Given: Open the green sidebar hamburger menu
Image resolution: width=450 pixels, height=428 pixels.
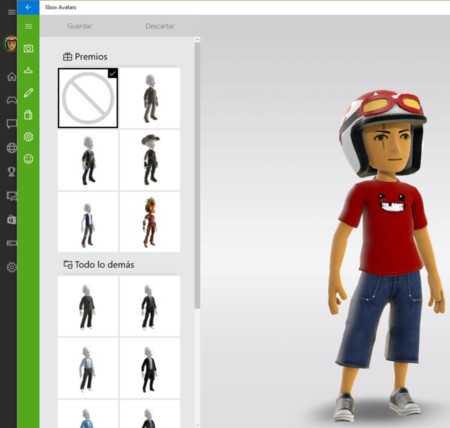Looking at the screenshot, I should (28, 26).
